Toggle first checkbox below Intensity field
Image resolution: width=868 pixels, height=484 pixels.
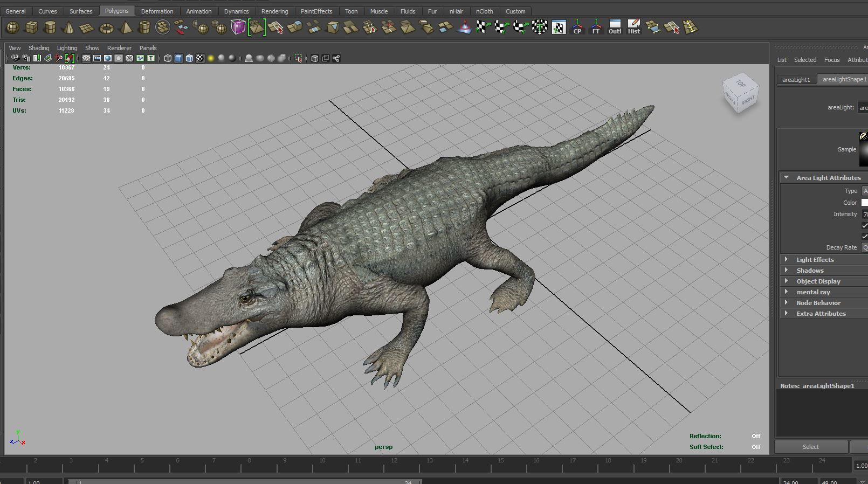(x=865, y=225)
